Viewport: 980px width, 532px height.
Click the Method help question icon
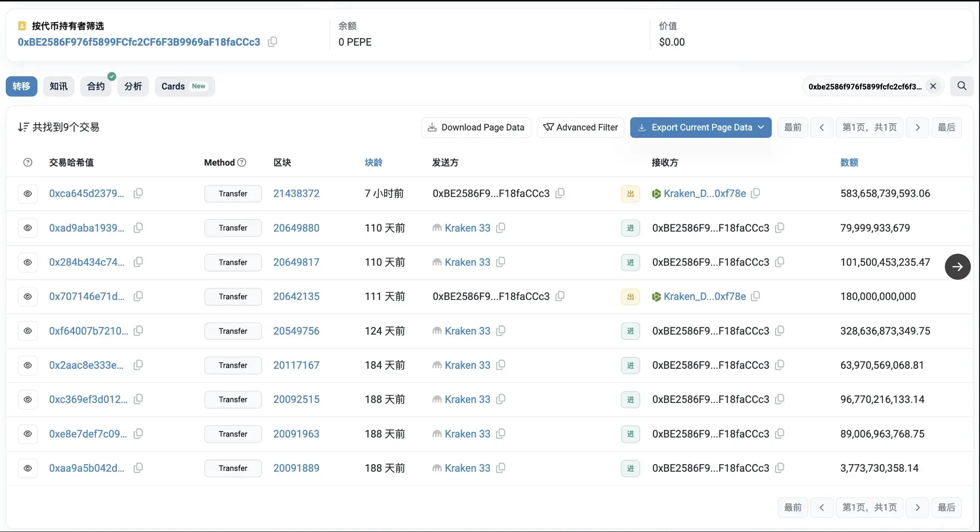tap(242, 163)
